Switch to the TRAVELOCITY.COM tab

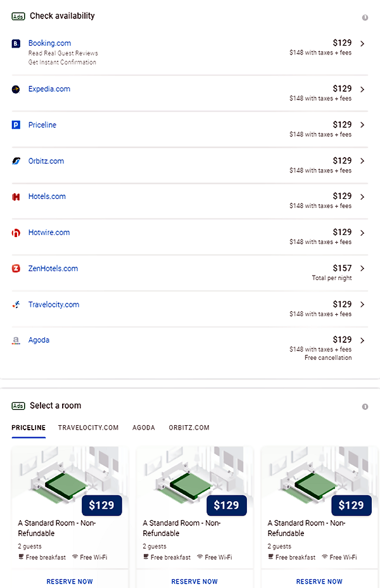pyautogui.click(x=88, y=428)
